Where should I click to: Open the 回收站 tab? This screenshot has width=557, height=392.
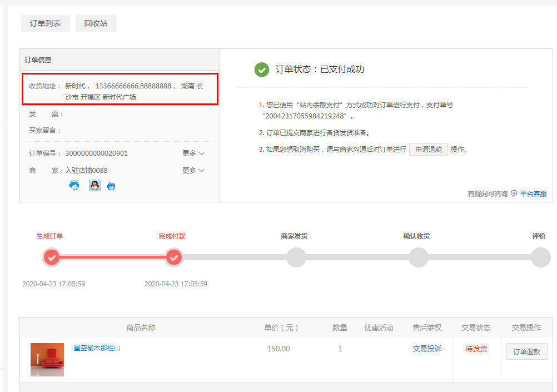click(96, 24)
